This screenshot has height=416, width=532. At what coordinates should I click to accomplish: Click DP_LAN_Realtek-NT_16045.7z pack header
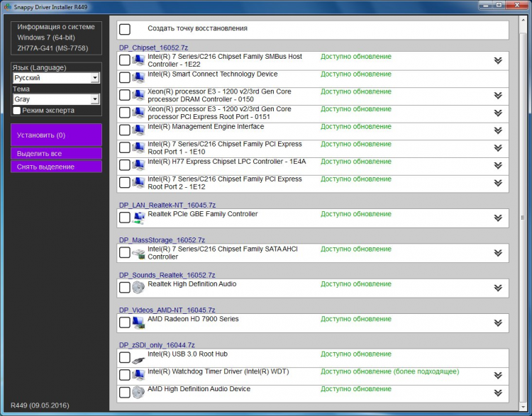click(167, 205)
